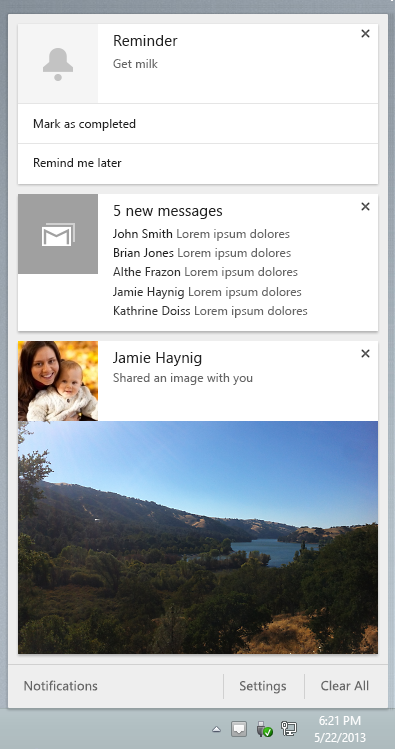Open the taskbar clock showing 6:21 PM

pyautogui.click(x=340, y=729)
